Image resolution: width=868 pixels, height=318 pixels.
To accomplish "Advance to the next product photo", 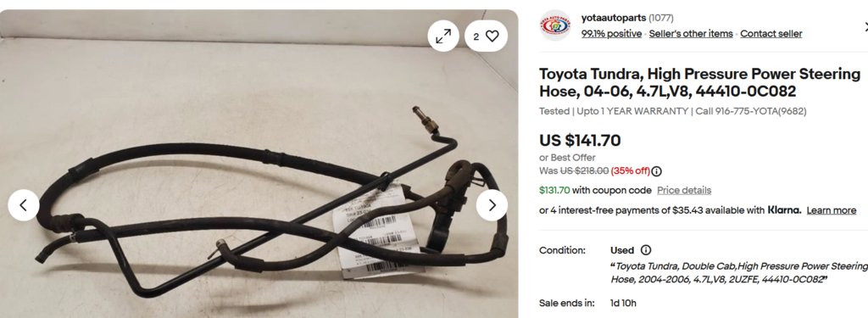I will 492,205.
